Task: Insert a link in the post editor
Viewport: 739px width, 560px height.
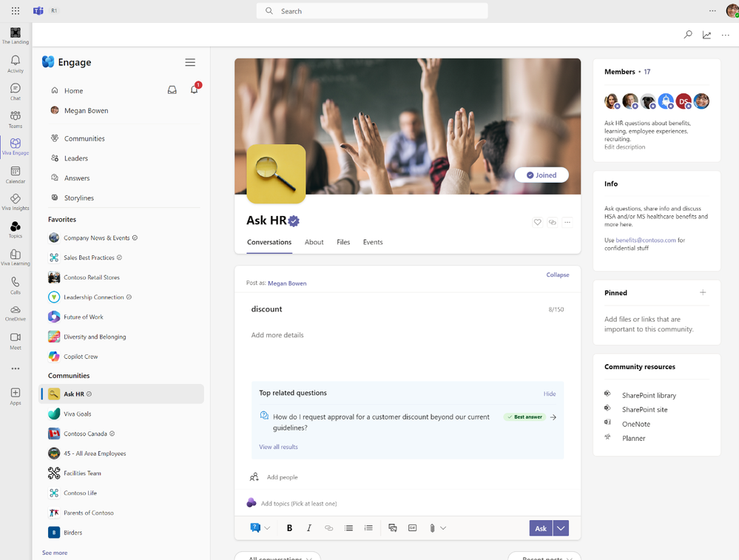Action: click(329, 528)
